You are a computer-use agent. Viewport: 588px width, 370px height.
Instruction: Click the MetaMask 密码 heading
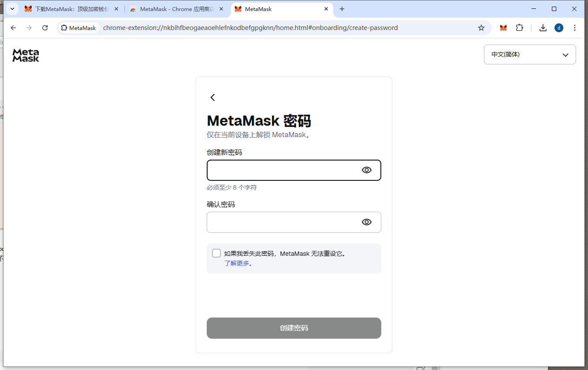pos(259,120)
